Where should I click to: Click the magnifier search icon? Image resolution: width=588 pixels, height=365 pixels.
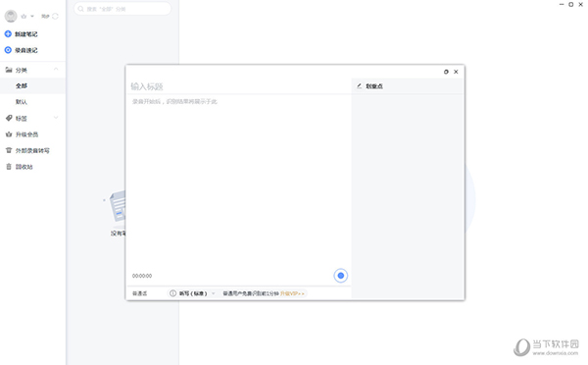(x=80, y=9)
